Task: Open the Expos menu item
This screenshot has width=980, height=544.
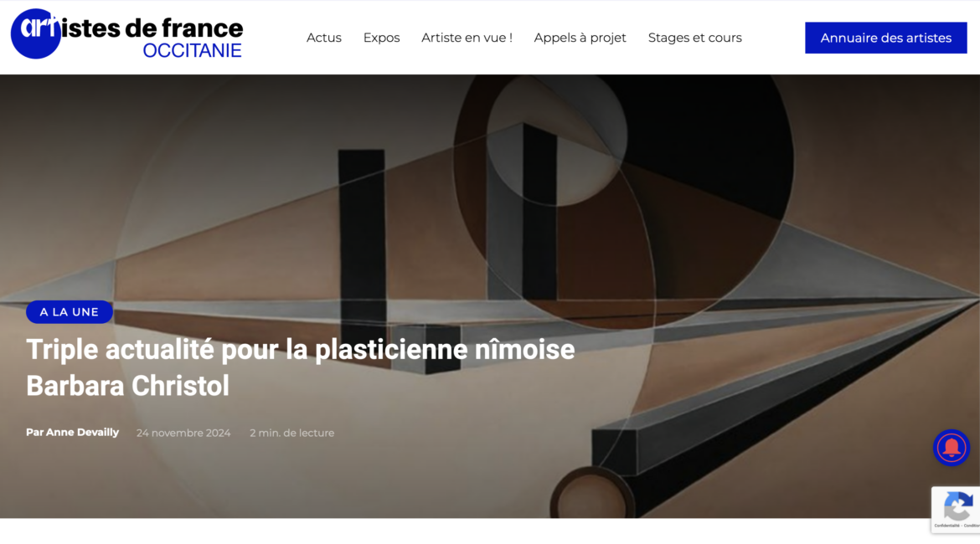Action: pyautogui.click(x=381, y=38)
